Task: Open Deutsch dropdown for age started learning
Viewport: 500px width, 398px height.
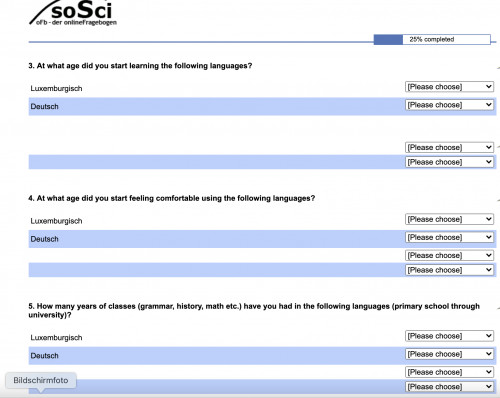Action: tap(449, 105)
